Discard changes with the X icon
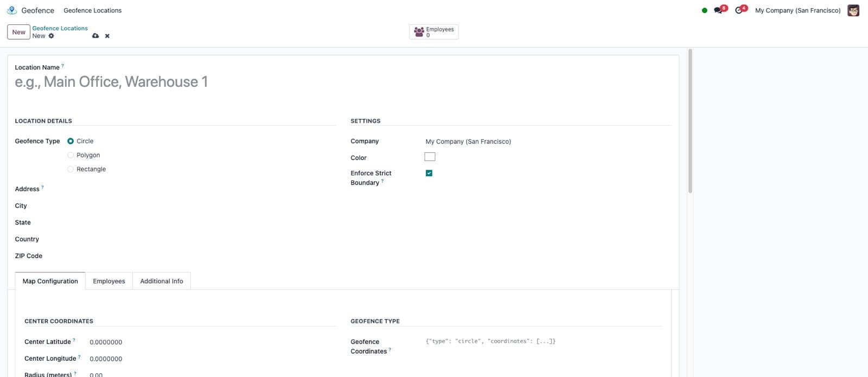The height and width of the screenshot is (377, 868). point(107,36)
